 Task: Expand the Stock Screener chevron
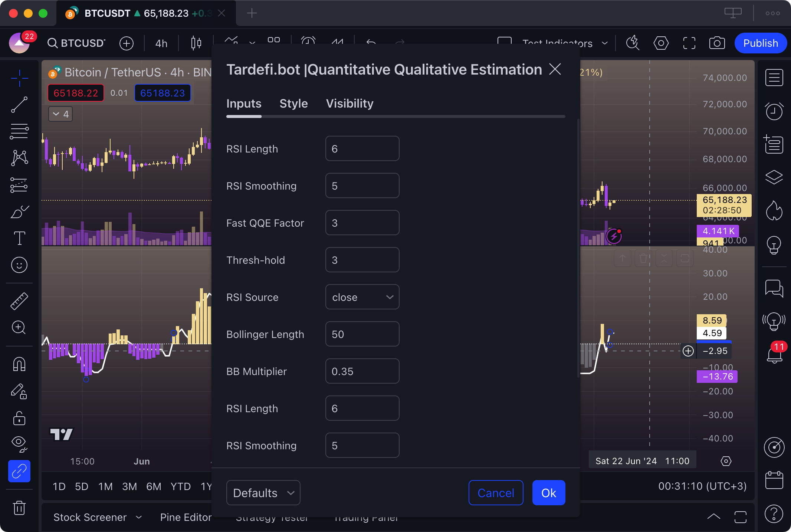(x=139, y=517)
